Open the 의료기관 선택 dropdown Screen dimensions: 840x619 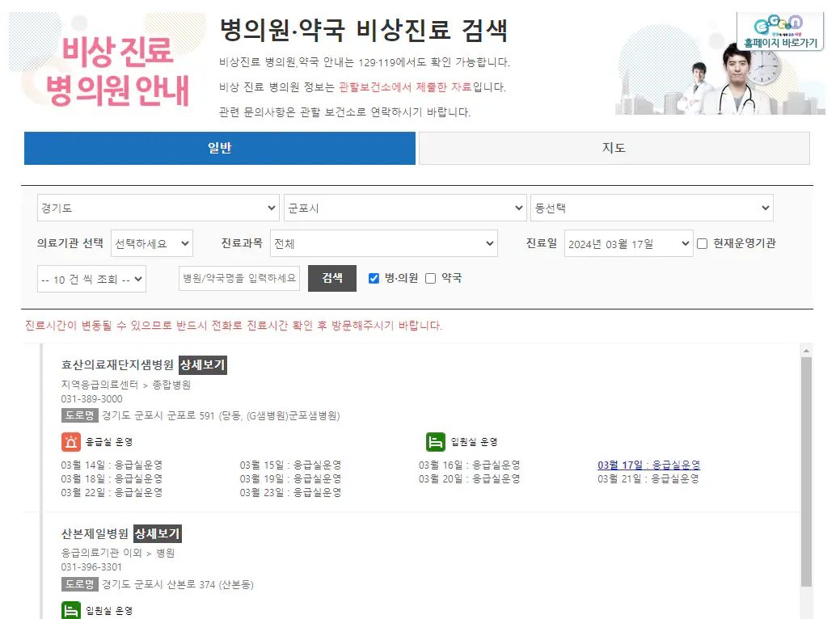[151, 243]
